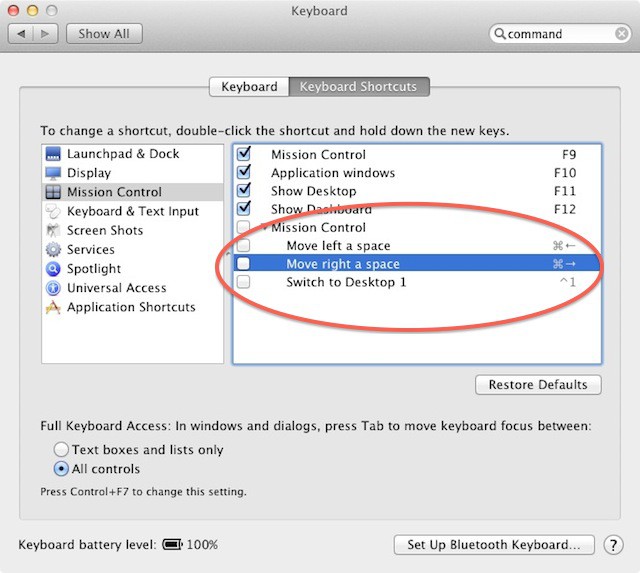
Task: Select the Screen Shots scissors icon
Action: (x=54, y=230)
